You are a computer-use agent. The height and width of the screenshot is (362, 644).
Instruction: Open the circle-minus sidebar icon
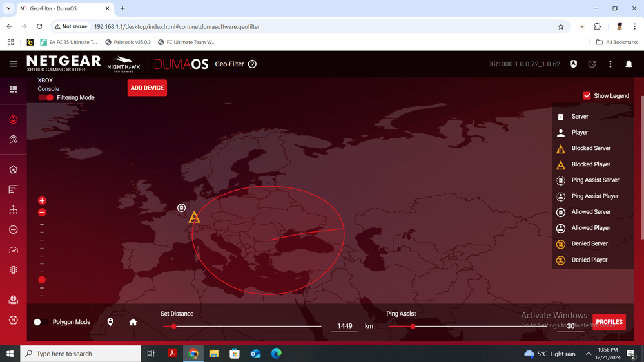click(13, 229)
